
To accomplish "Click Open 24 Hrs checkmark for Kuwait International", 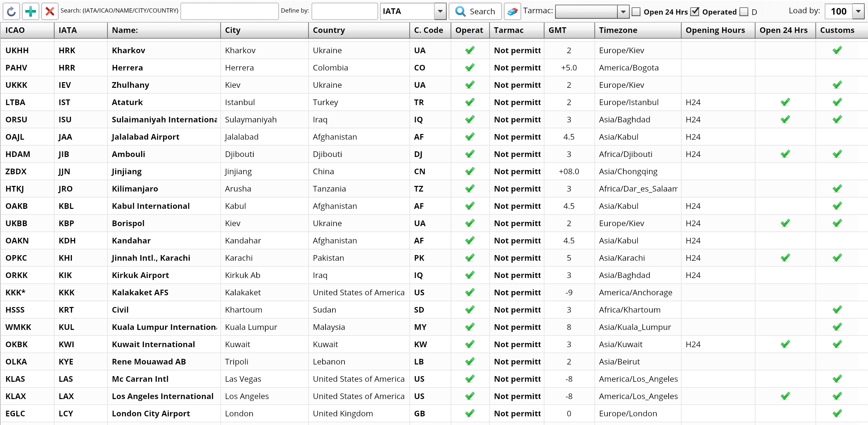I will (x=785, y=344).
